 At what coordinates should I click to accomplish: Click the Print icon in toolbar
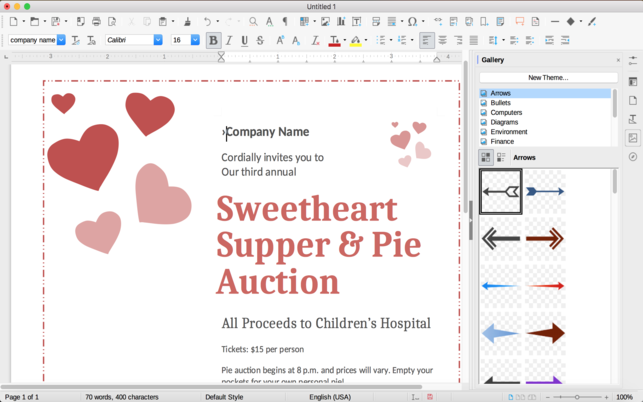[x=96, y=21]
